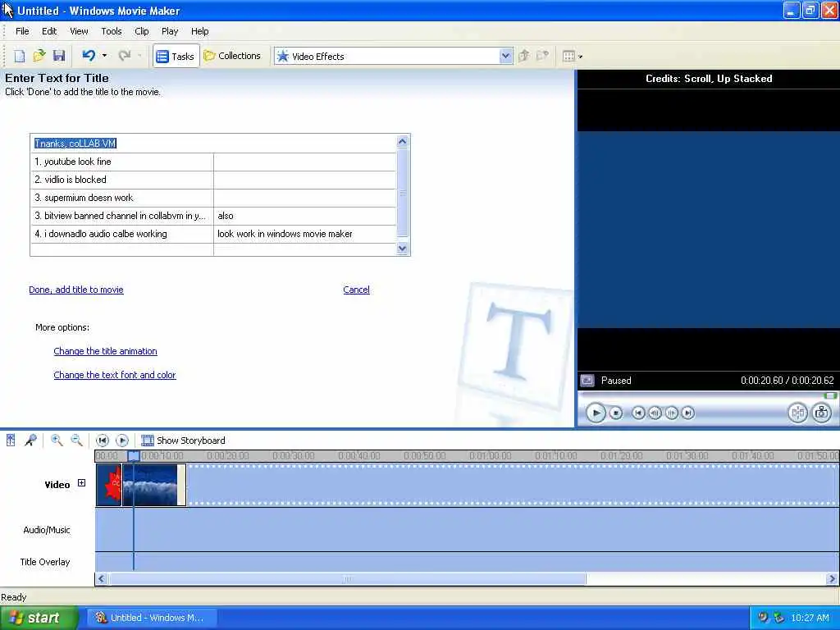The image size is (840, 630).
Task: Click the system tray clock
Action: pyautogui.click(x=810, y=618)
